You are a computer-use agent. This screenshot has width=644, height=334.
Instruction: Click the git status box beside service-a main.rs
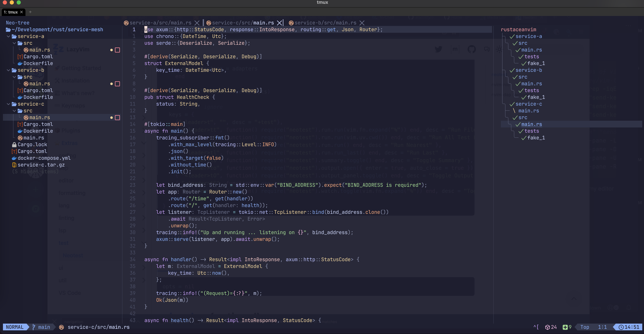117,50
